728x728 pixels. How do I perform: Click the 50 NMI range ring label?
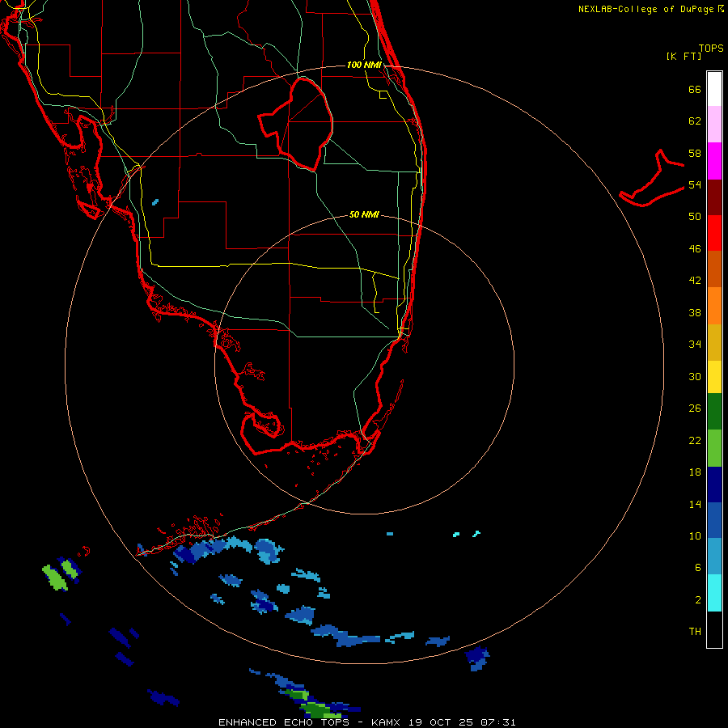364,214
